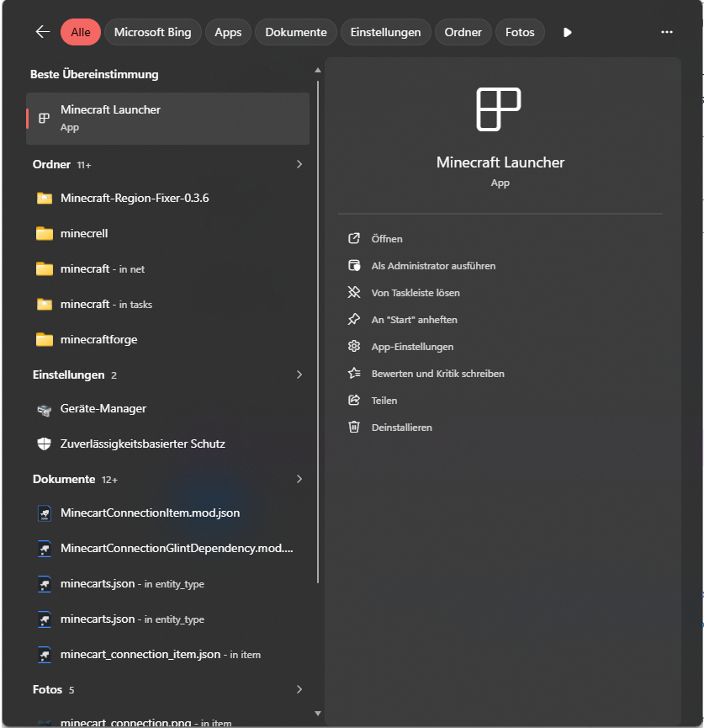This screenshot has height=728, width=704.
Task: Open App-Einstellungen
Action: tap(413, 347)
